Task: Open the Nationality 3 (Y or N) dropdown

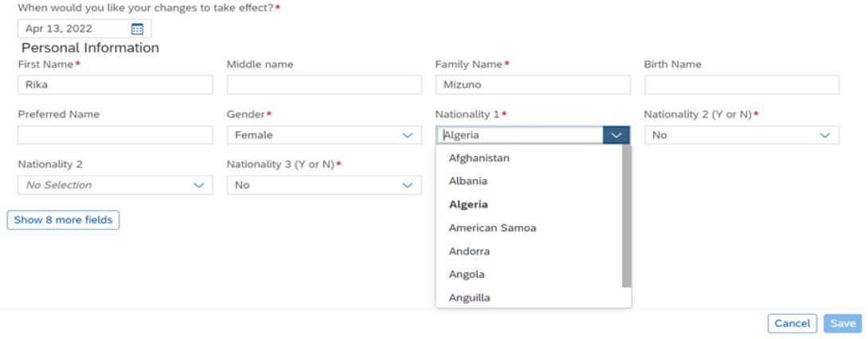Action: [x=324, y=185]
